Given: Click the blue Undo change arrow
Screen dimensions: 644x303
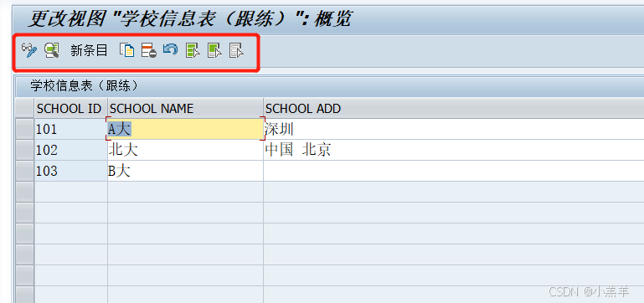Looking at the screenshot, I should (171, 50).
